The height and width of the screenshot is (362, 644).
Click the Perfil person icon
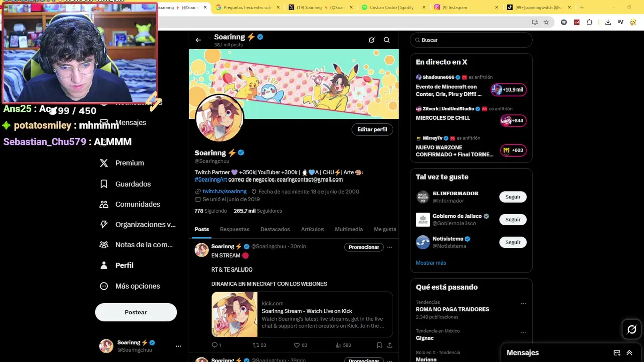coord(104,265)
